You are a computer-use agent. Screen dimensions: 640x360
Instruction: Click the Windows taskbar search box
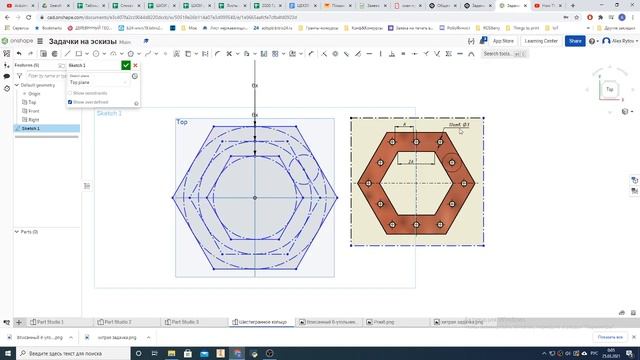point(73,353)
